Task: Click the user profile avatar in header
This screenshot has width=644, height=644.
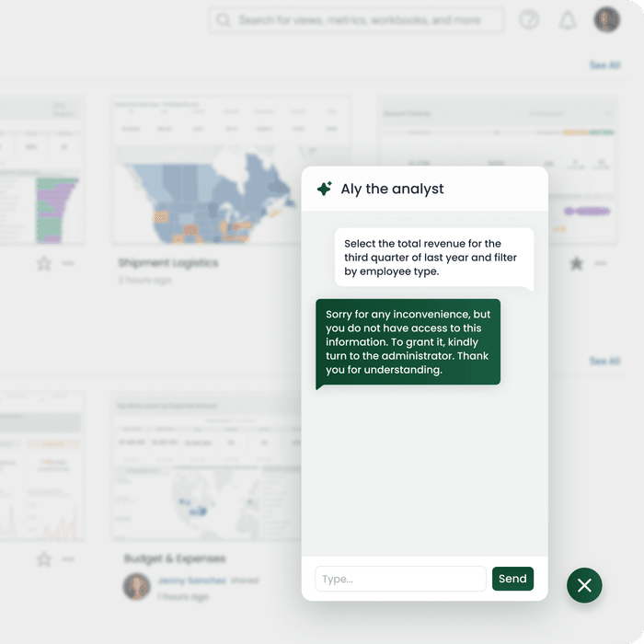Action: [607, 20]
